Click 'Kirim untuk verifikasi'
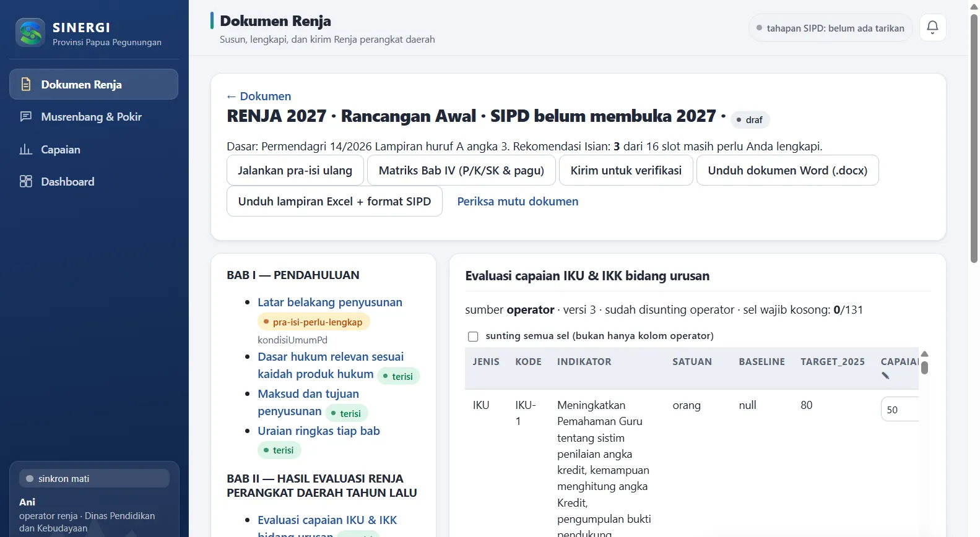Image resolution: width=980 pixels, height=537 pixels. click(x=626, y=170)
